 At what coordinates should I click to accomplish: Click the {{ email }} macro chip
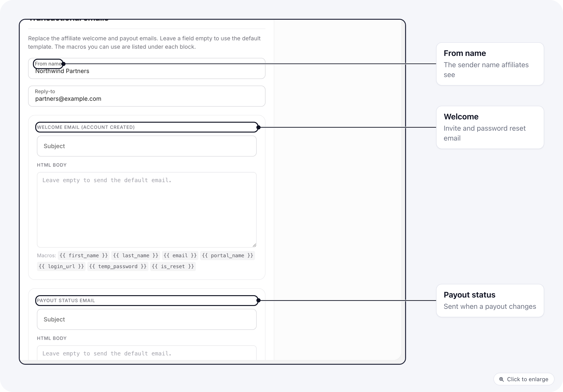pyautogui.click(x=180, y=255)
